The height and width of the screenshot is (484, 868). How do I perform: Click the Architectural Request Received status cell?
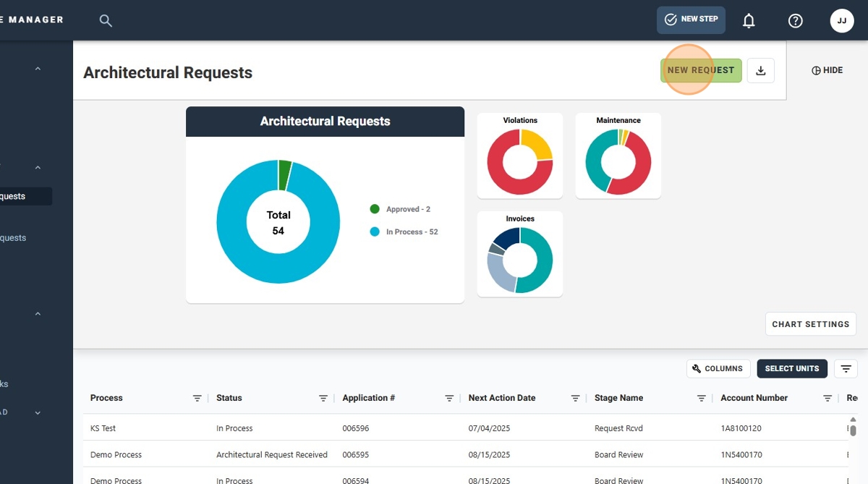[x=272, y=455]
